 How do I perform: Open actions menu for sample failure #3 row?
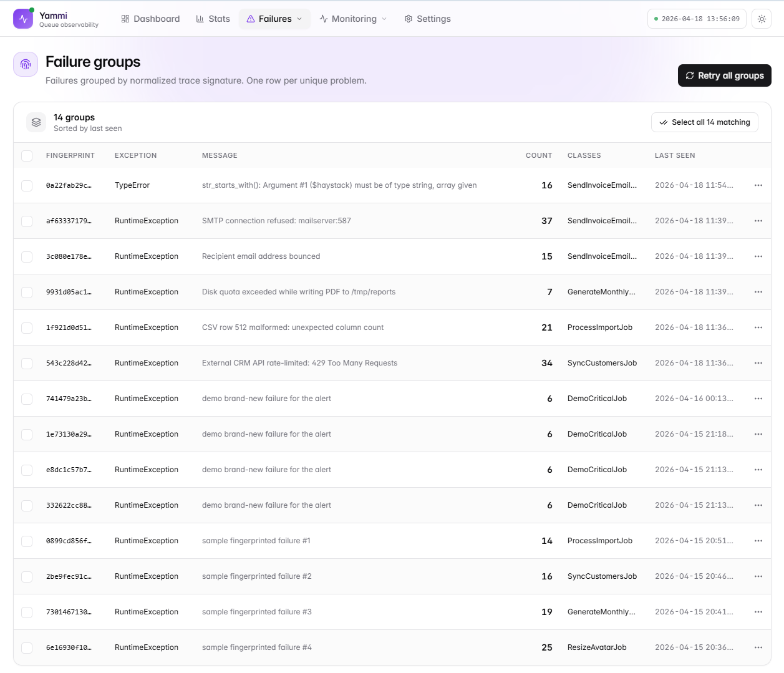[x=758, y=612]
